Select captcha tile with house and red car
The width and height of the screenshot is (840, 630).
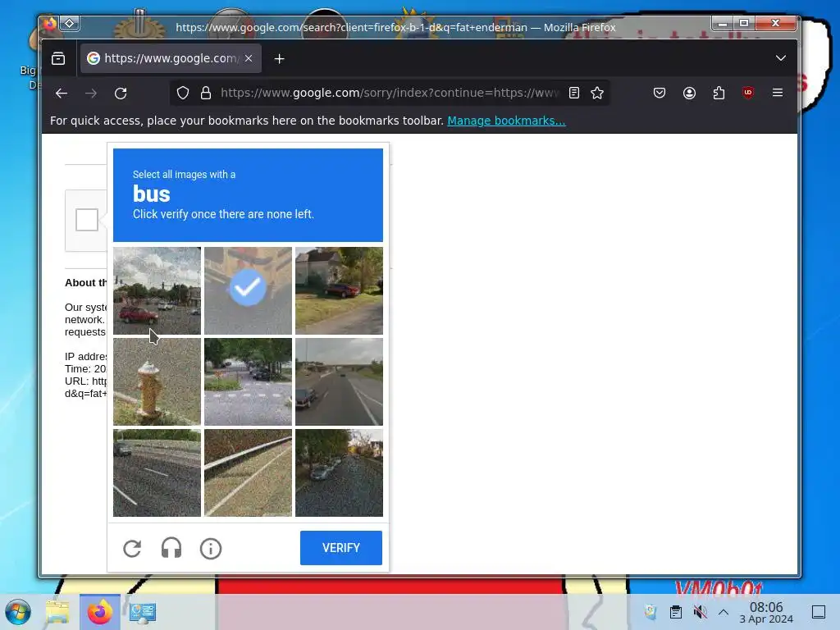click(x=339, y=291)
